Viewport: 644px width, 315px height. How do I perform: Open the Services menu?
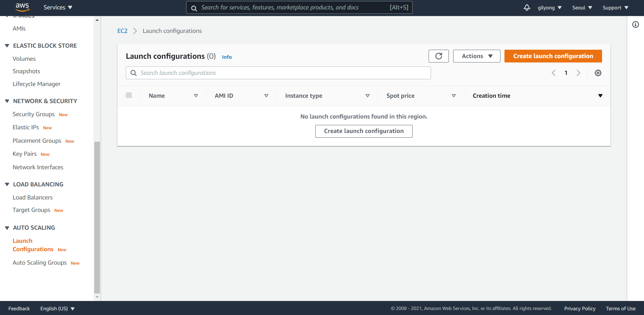[58, 7]
